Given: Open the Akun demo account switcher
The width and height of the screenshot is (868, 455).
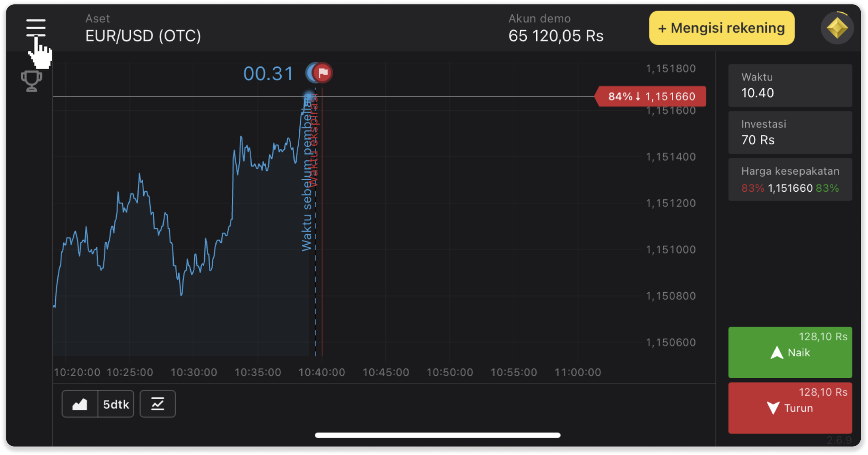Looking at the screenshot, I should tap(555, 29).
